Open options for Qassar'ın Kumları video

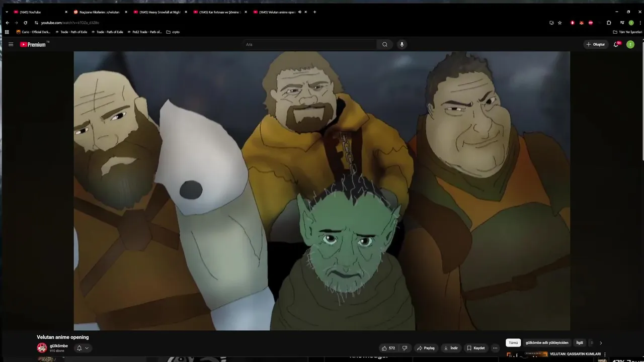pyautogui.click(x=605, y=354)
